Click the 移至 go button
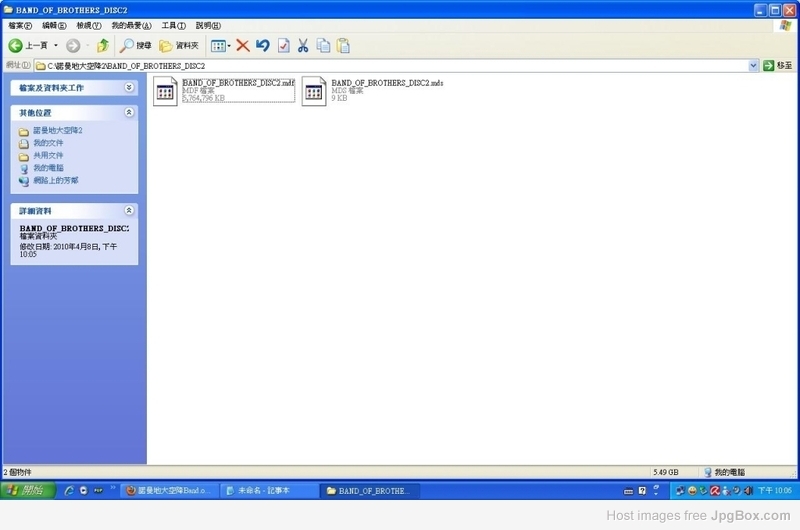This screenshot has height=530, width=800. point(778,66)
